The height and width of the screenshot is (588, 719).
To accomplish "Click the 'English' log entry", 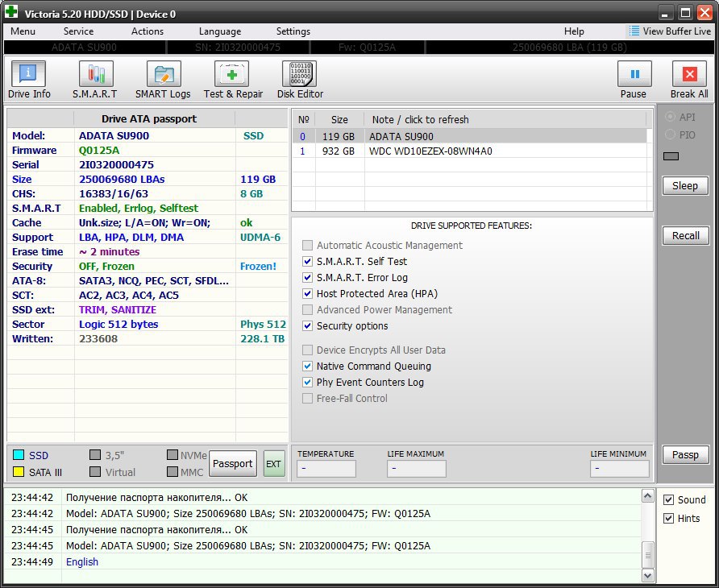I will [x=82, y=562].
